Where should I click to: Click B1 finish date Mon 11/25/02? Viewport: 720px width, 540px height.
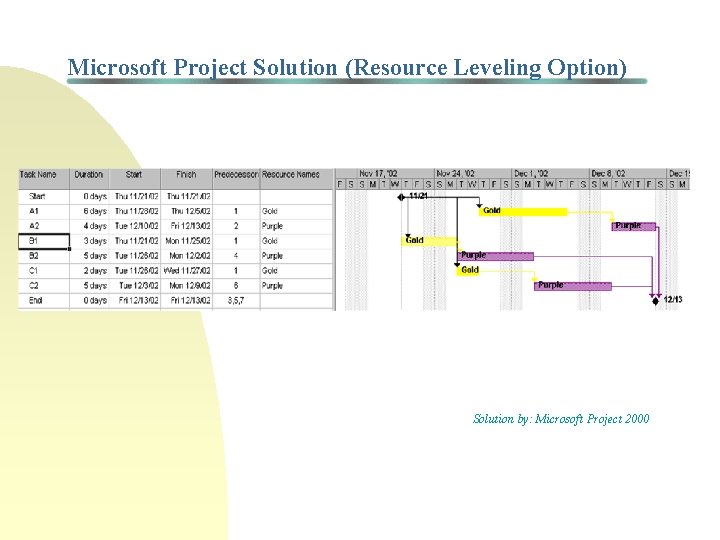(x=186, y=241)
